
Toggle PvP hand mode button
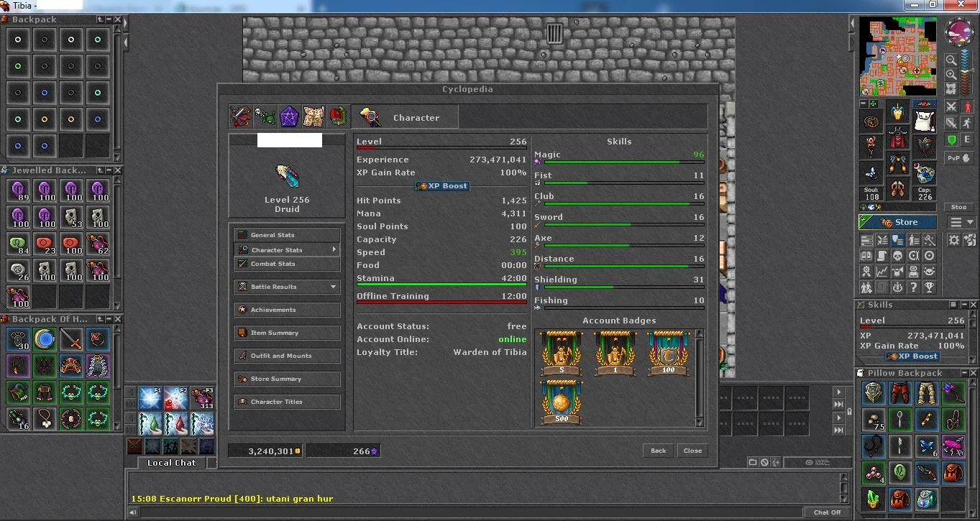959,159
